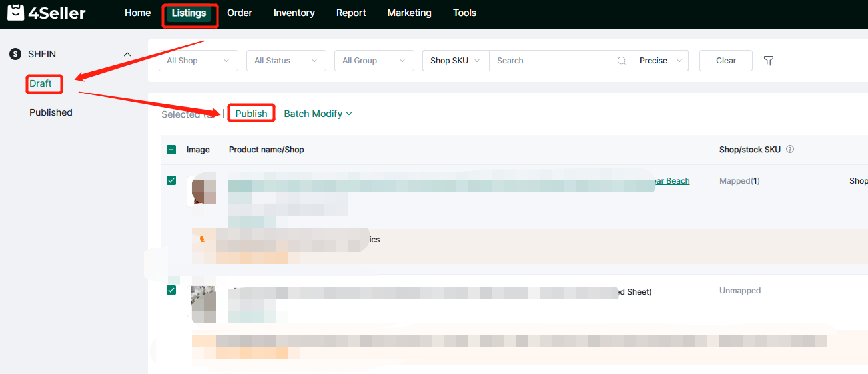Click the Shop/stock SKU help icon
The width and height of the screenshot is (868, 374).
click(790, 150)
